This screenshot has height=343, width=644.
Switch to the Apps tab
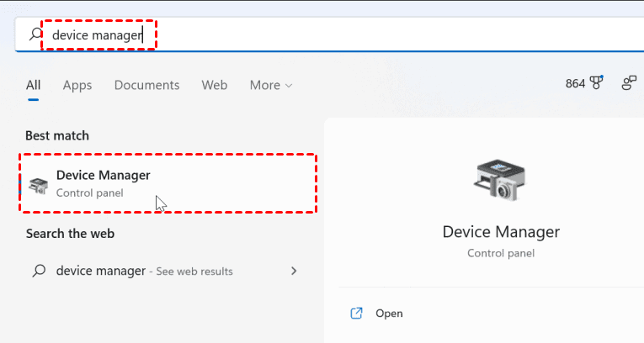tap(77, 85)
